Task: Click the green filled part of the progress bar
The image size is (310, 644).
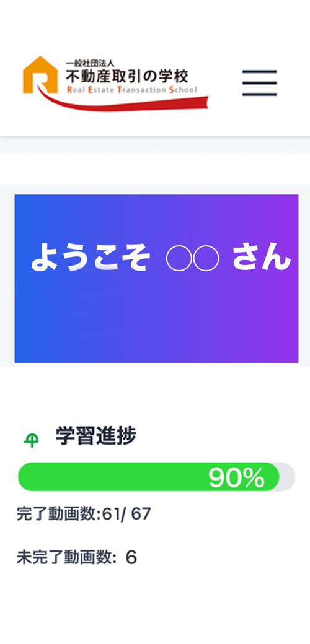Action: point(149,477)
